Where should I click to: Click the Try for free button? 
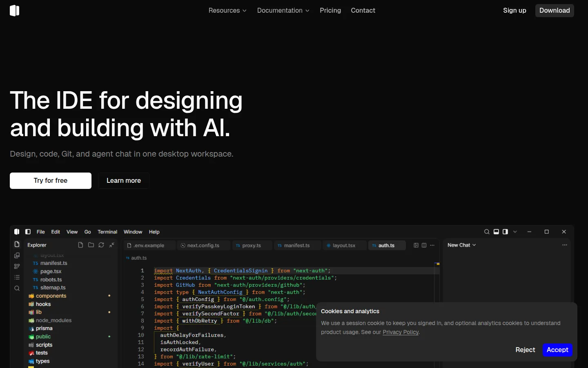[x=51, y=181]
